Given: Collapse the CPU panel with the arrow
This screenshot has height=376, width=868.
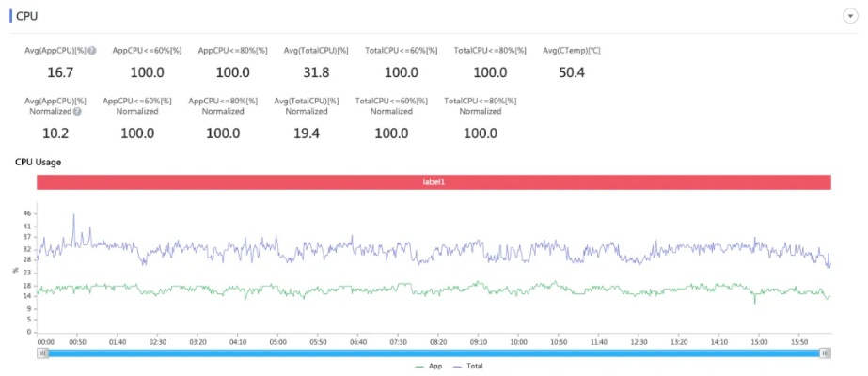Looking at the screenshot, I should [x=849, y=17].
